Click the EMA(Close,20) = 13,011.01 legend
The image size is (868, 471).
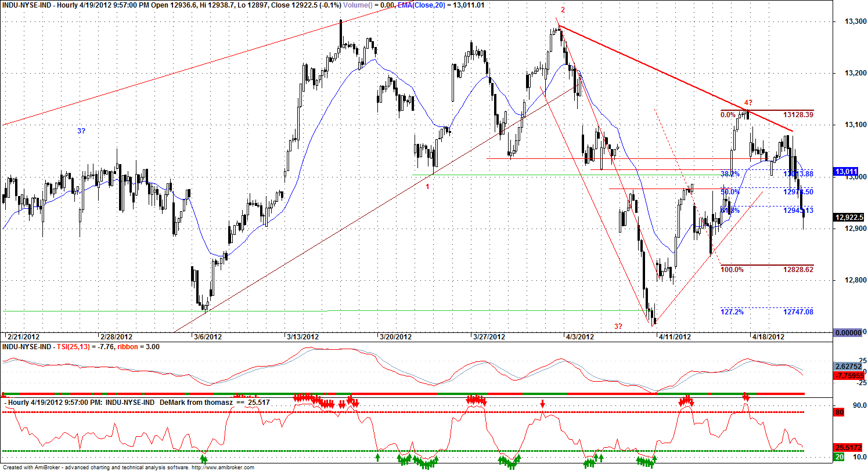[441, 5]
